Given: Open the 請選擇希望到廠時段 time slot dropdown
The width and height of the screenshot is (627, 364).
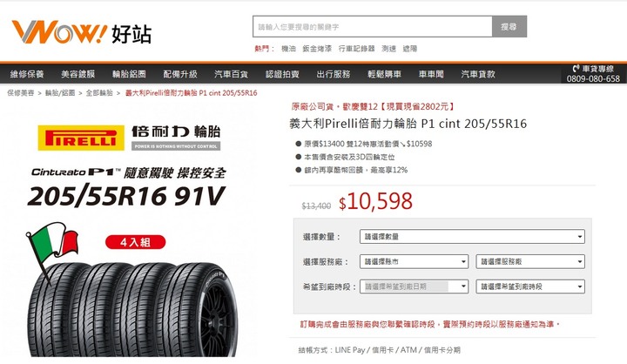Looking at the screenshot, I should 530,286.
